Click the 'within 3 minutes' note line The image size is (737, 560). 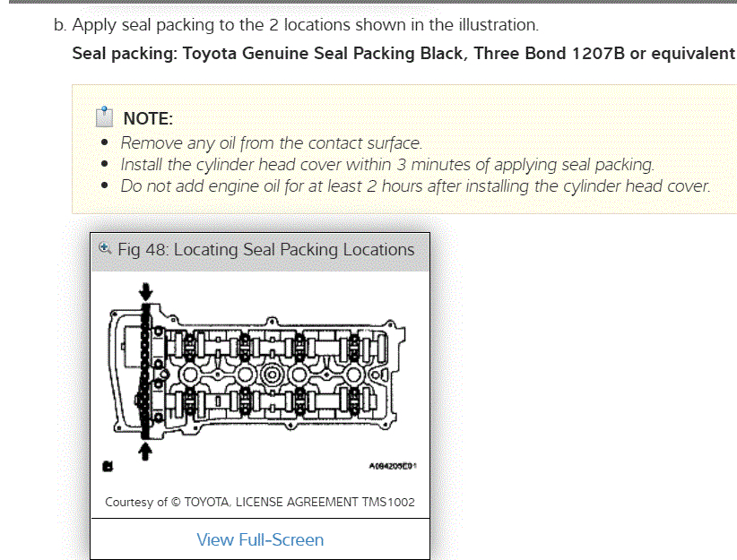coord(387,165)
